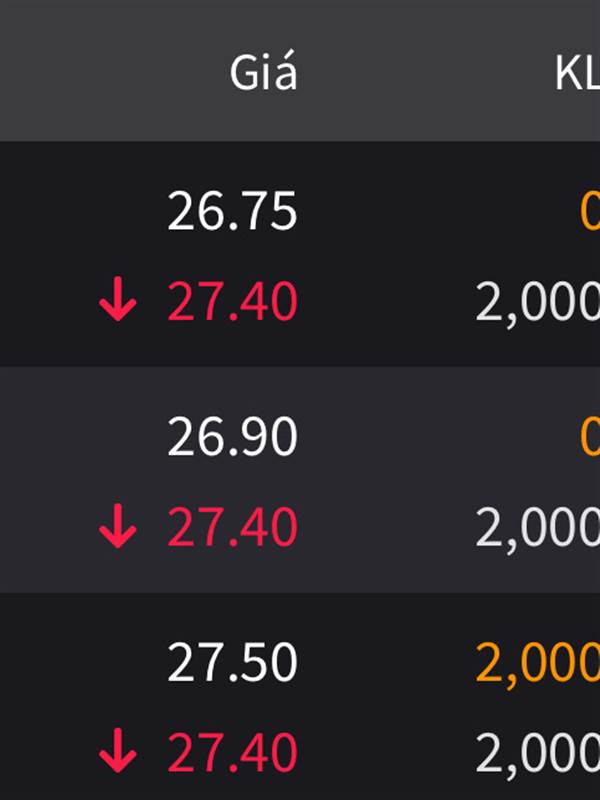Click the orange volume next to 26.90
The width and height of the screenshot is (600, 800).
[590, 437]
